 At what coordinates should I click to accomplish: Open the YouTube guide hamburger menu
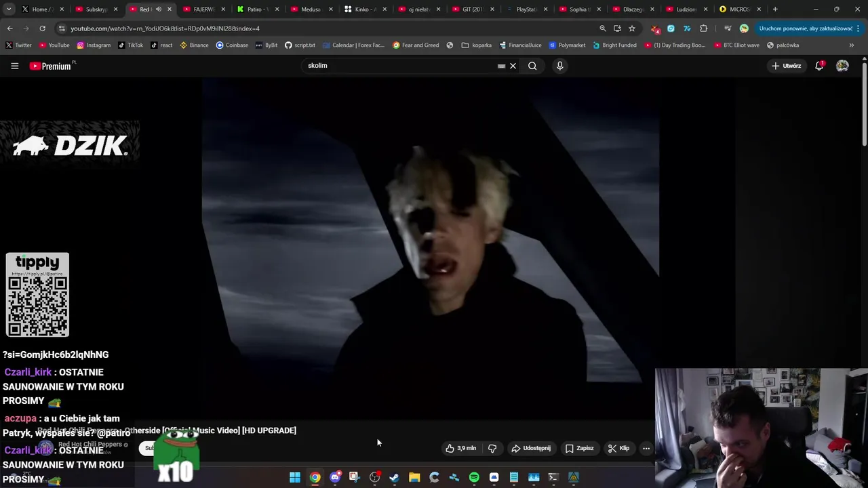[14, 66]
